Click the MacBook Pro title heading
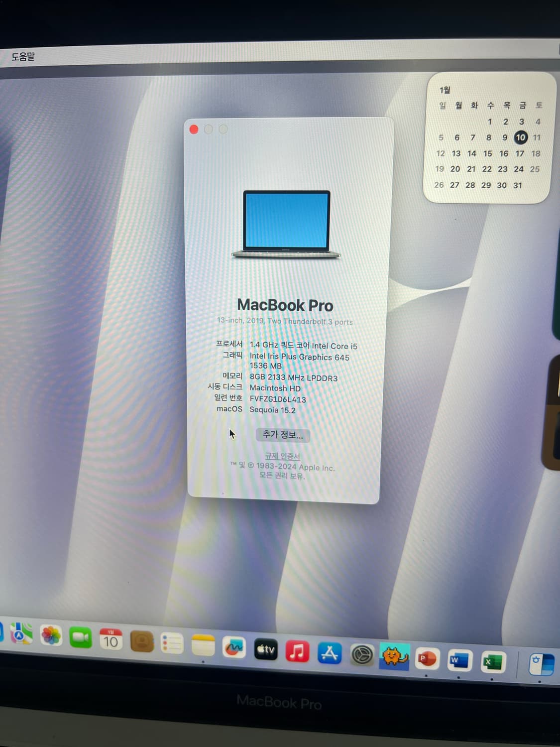Image resolution: width=560 pixels, height=747 pixels. click(285, 305)
